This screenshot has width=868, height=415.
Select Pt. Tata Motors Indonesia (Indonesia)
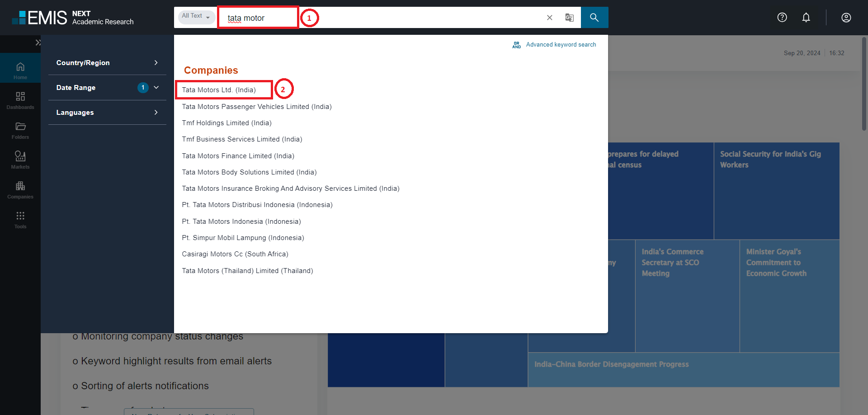(241, 222)
